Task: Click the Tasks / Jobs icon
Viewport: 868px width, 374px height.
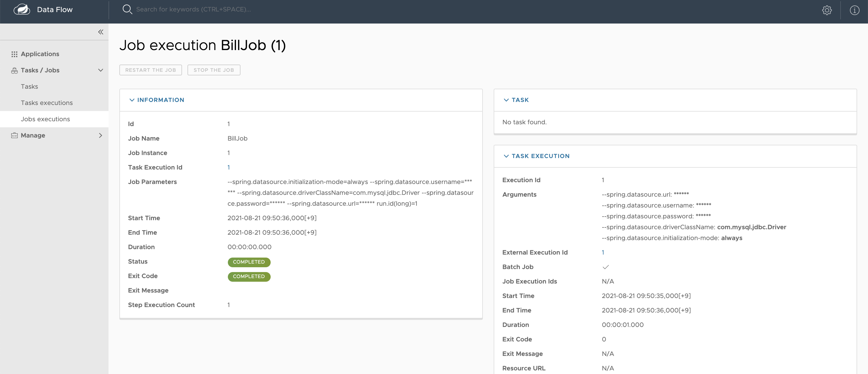Action: click(14, 71)
